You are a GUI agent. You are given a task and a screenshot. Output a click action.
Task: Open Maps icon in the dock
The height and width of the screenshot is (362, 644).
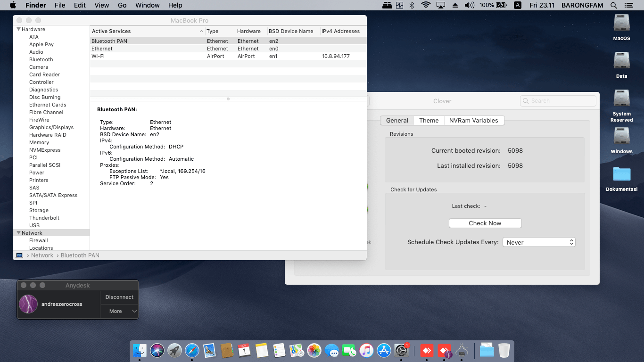click(x=297, y=350)
